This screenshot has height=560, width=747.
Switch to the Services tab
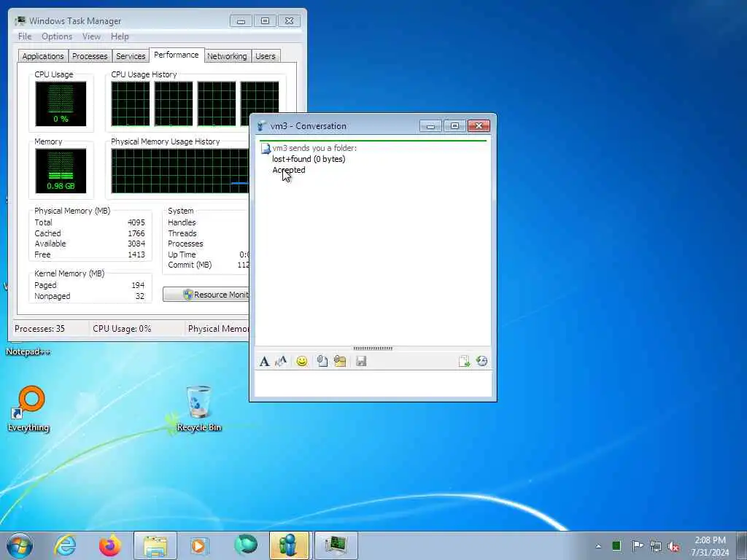coord(131,56)
